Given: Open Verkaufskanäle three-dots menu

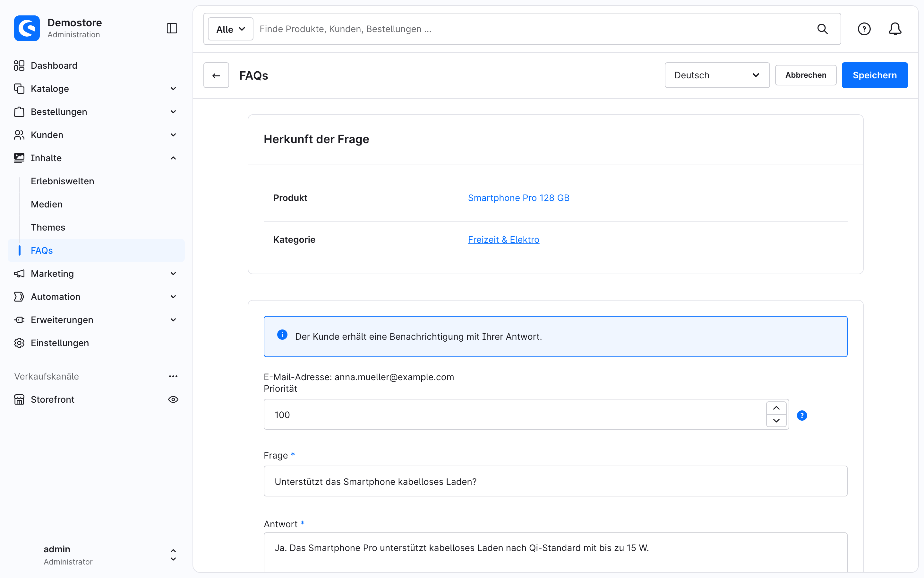Looking at the screenshot, I should point(173,377).
